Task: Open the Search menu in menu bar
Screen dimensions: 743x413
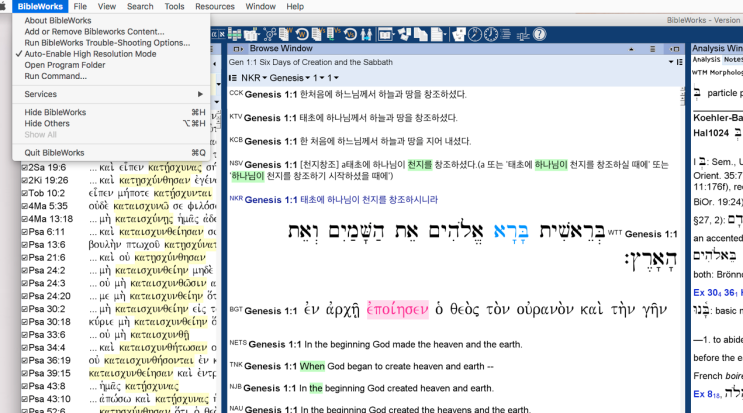Action: [140, 7]
